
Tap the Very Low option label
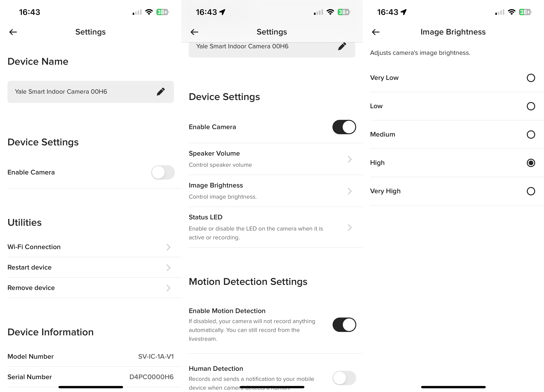pos(384,78)
